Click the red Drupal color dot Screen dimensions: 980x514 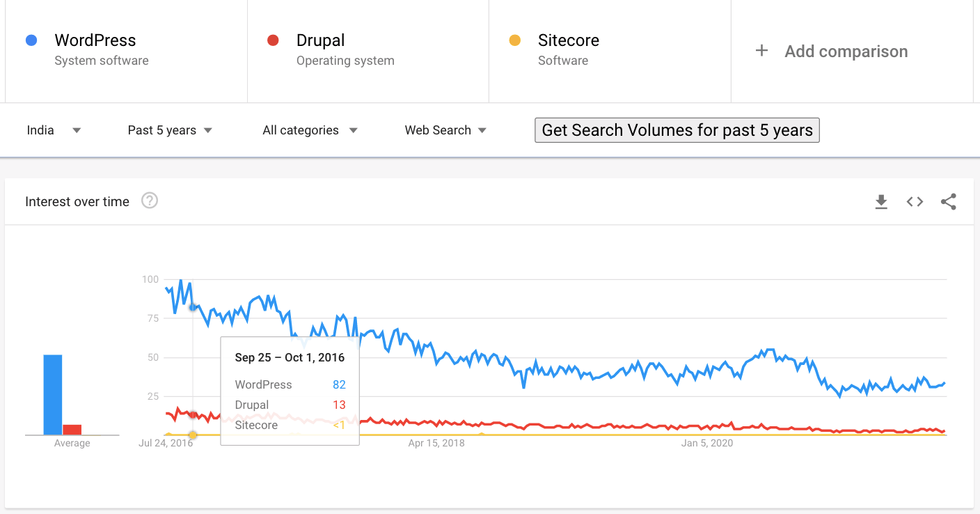(x=273, y=40)
